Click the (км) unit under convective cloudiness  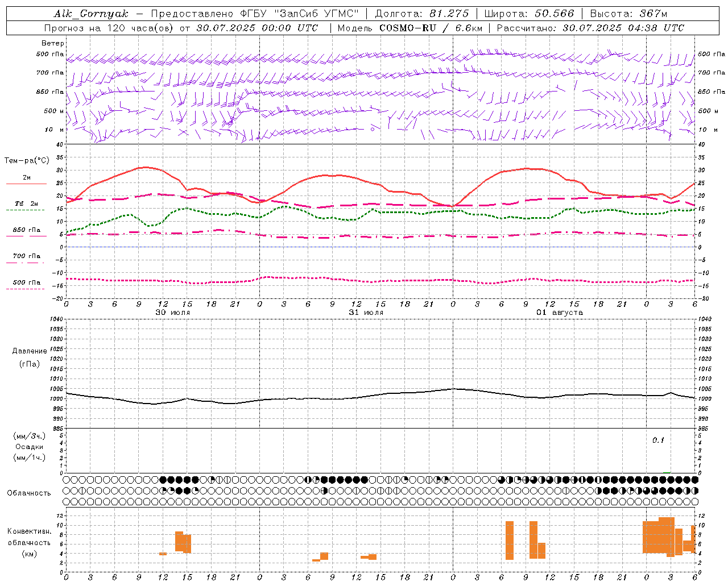pyautogui.click(x=29, y=554)
